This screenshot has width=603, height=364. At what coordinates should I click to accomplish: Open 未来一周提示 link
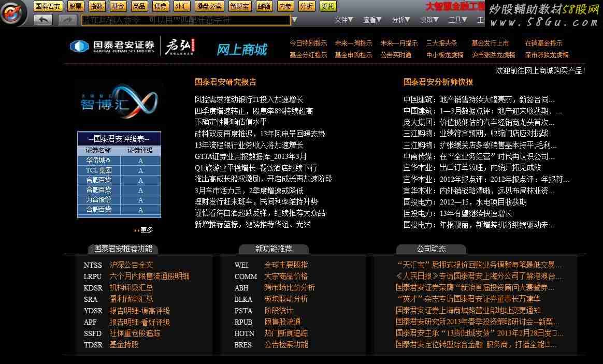pyautogui.click(x=353, y=43)
